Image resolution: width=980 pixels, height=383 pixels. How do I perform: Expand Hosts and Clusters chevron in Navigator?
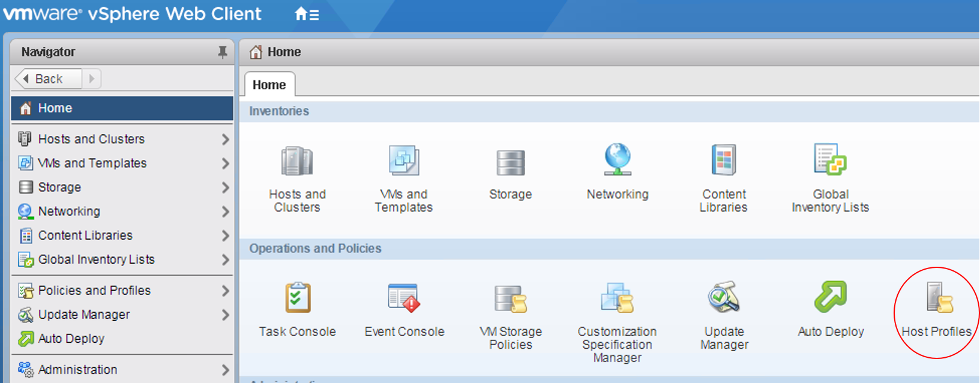(x=225, y=139)
